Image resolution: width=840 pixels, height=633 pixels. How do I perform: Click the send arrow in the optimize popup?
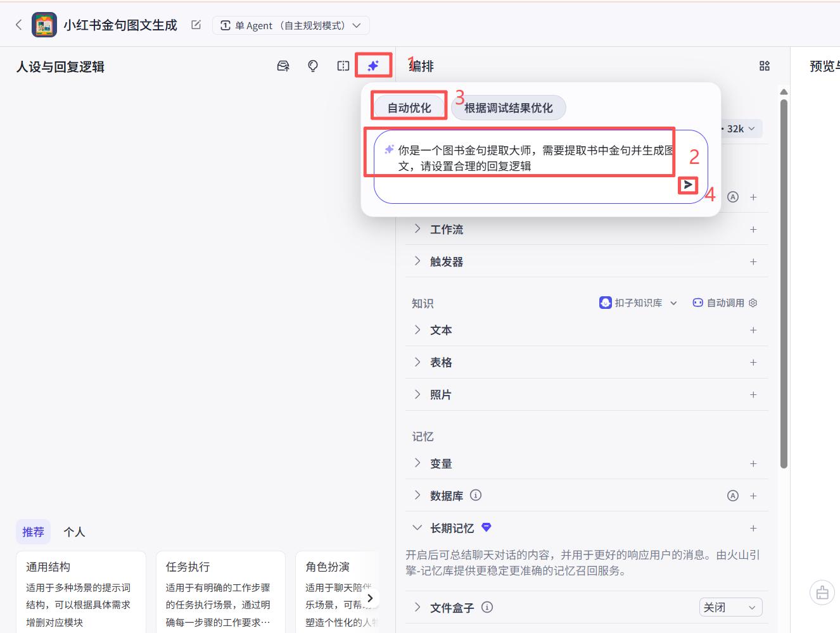[688, 185]
